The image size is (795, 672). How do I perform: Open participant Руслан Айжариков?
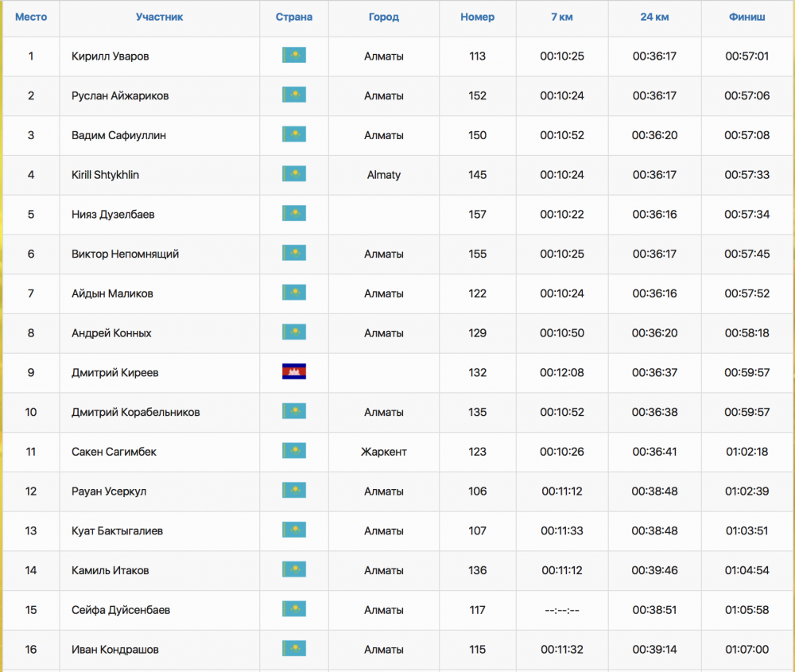tap(120, 95)
